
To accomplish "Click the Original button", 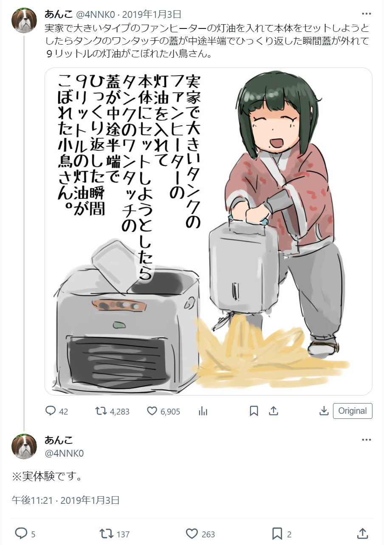I will 353,411.
